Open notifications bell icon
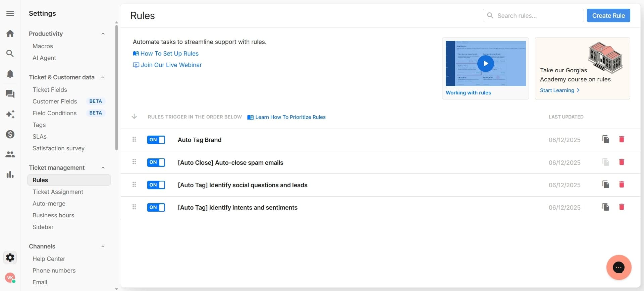 10,74
